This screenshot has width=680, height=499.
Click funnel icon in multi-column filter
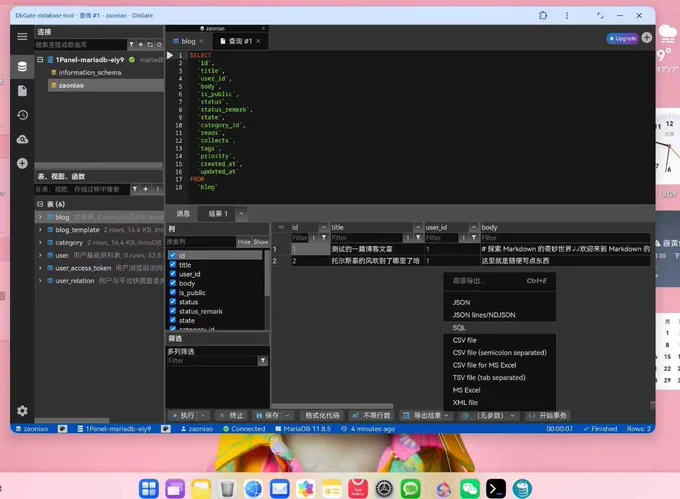[263, 361]
